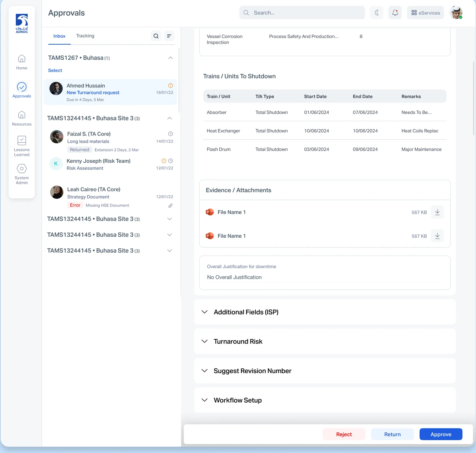Download the second File Name 1 attachment
The width and height of the screenshot is (476, 453).
point(437,236)
